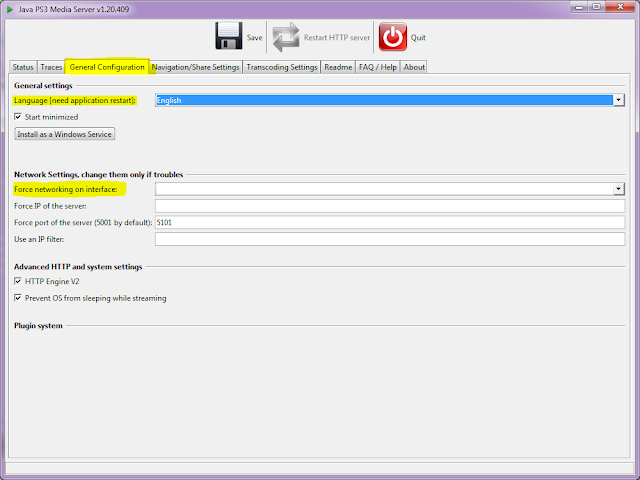Uncheck Prevent OS from sleeping while streaming
Image resolution: width=640 pixels, height=480 pixels.
pos(18,298)
